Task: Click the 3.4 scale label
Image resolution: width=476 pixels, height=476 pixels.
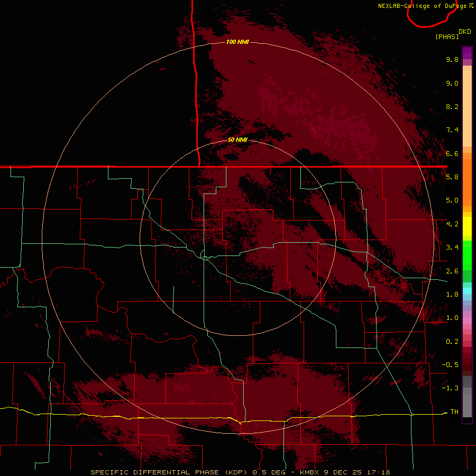Action: pyautogui.click(x=452, y=248)
